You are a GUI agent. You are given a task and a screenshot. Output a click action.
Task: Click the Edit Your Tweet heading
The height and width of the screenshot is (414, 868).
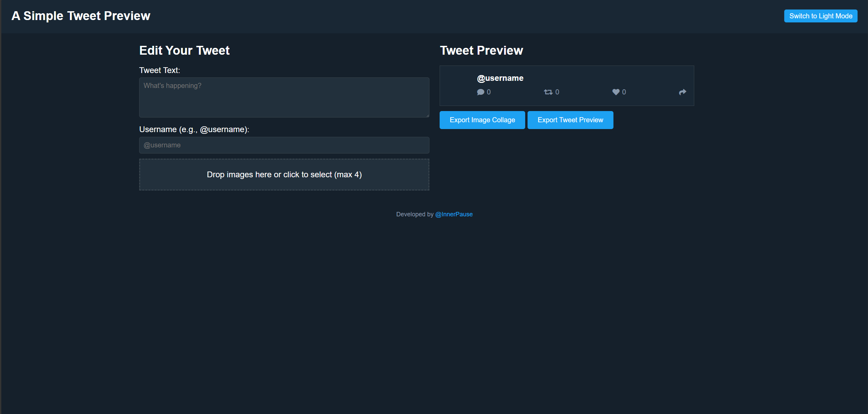coord(184,50)
